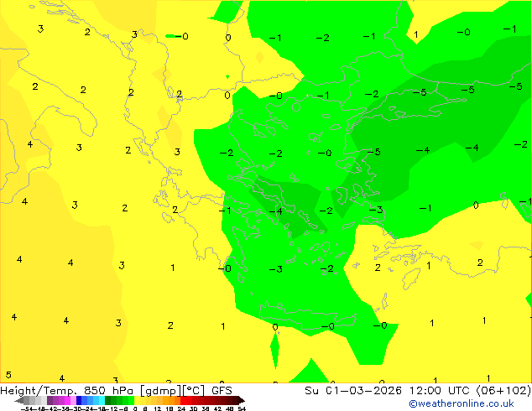Click the bright red legend swatch above 24
532x411 pixels.
click(183, 400)
